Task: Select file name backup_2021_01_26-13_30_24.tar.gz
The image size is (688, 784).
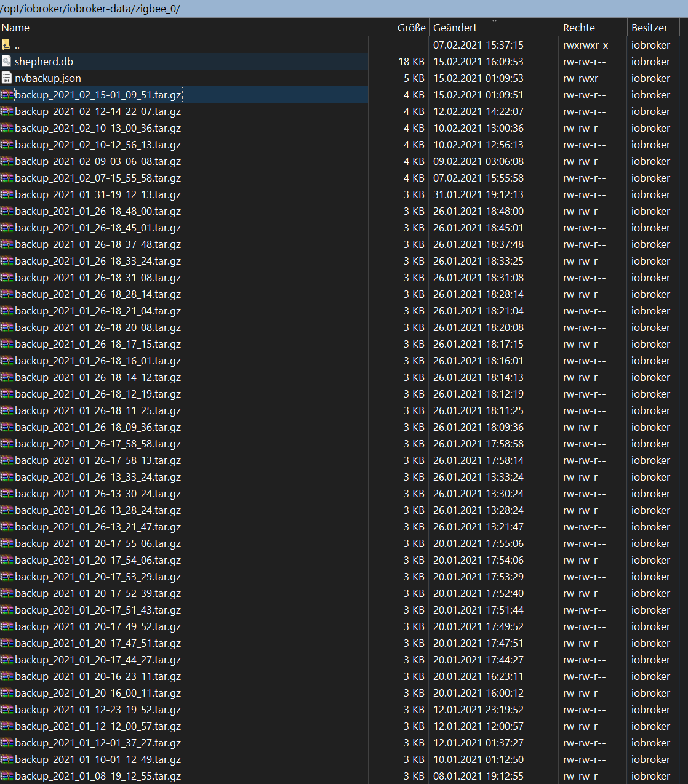Action: point(98,494)
